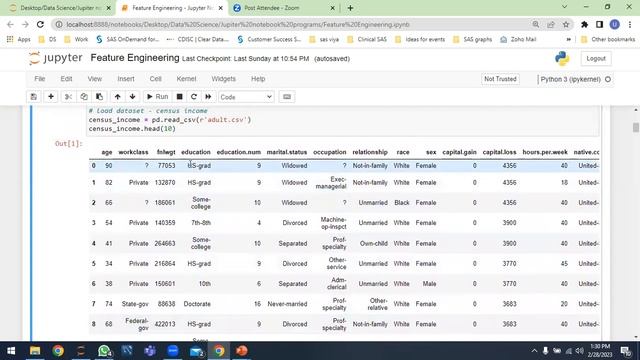640x360 pixels.
Task: Open the Help menu
Action: coord(258,79)
